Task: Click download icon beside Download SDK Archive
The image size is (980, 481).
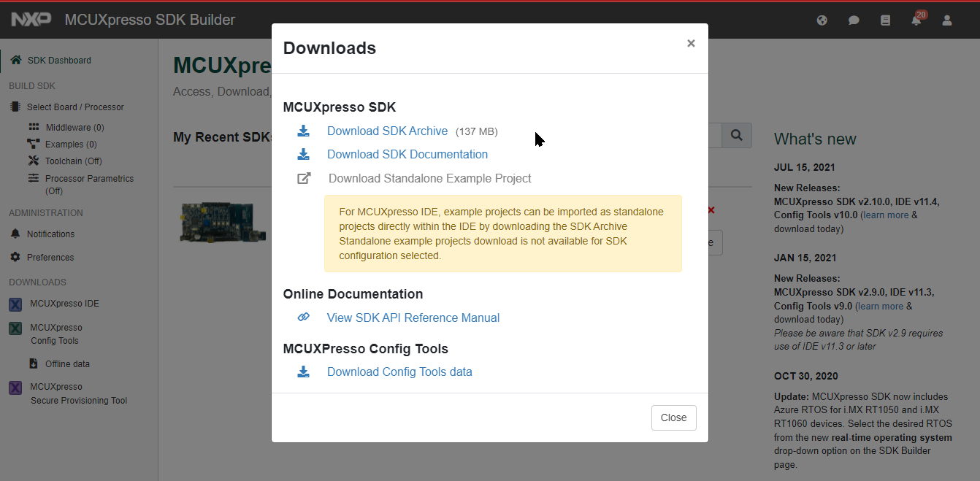Action: pos(303,131)
